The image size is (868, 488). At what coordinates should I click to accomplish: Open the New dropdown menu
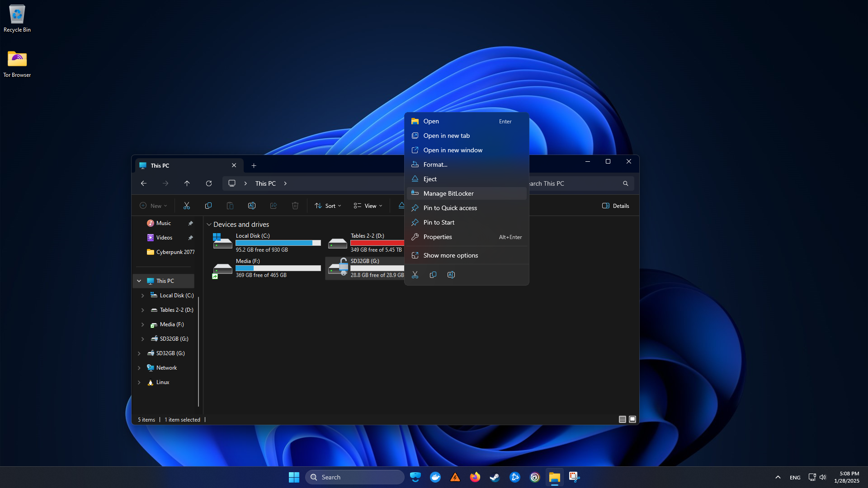tap(153, 206)
